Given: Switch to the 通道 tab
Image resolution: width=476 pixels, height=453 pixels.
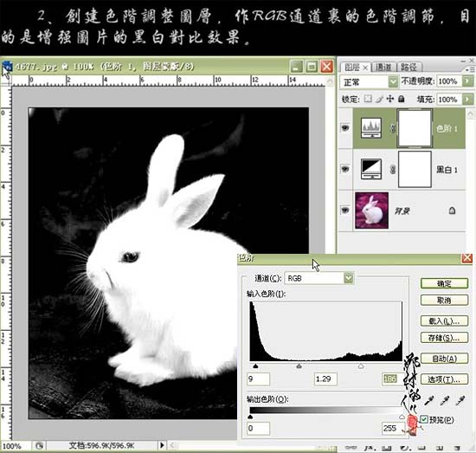Looking at the screenshot, I should (x=383, y=68).
